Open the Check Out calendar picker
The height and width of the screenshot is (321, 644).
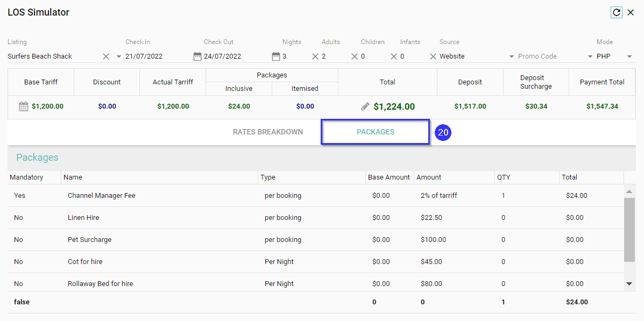tap(276, 56)
